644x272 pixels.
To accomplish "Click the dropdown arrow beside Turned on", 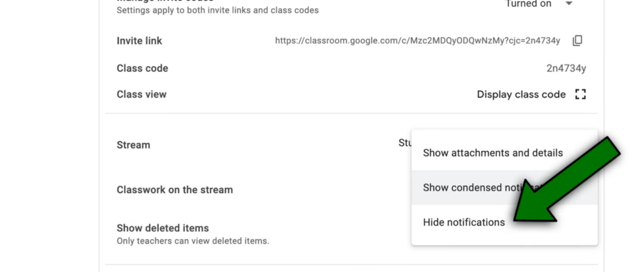I will click(569, 4).
